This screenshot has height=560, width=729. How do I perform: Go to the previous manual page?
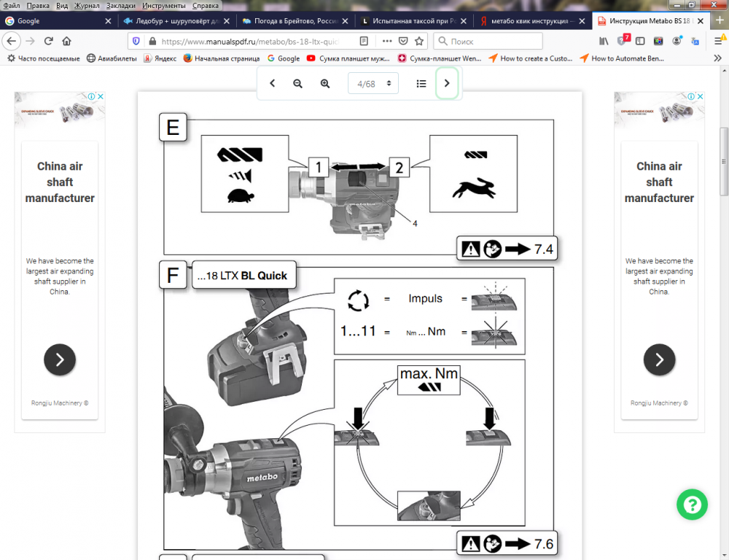tap(272, 84)
